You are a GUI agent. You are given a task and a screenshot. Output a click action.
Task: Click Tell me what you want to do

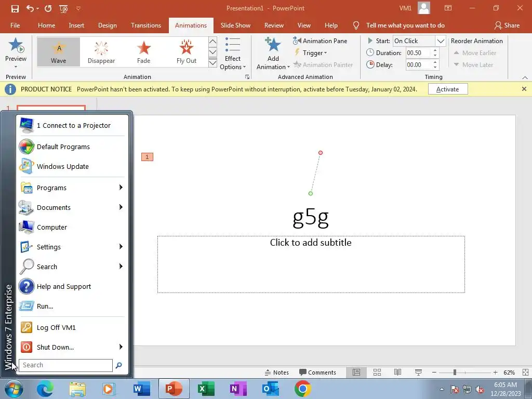click(405, 25)
